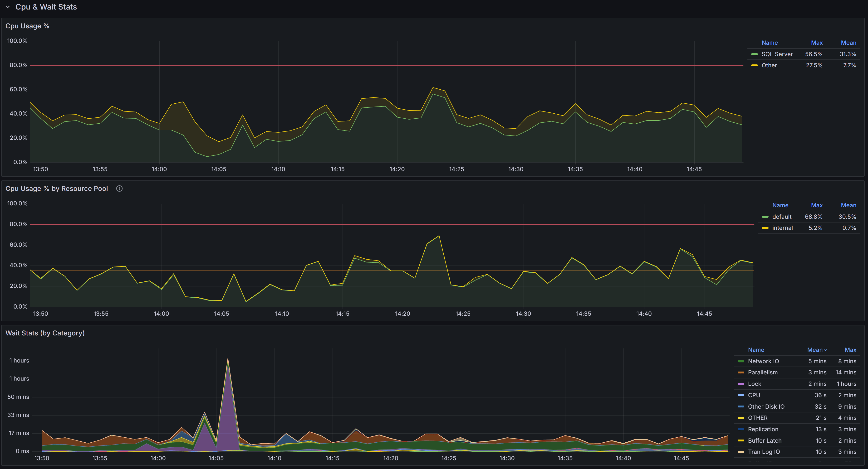Click the purple Lock legend marker
The height and width of the screenshot is (469, 868).
tap(741, 383)
